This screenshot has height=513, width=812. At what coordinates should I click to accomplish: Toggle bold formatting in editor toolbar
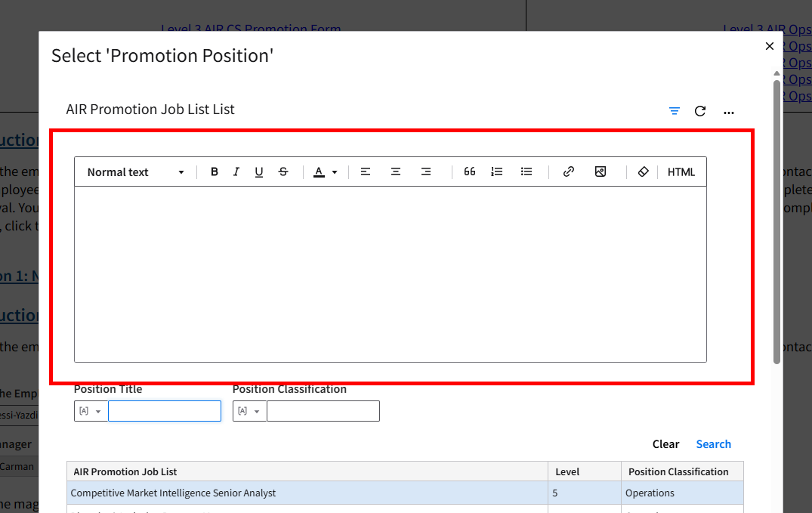point(214,172)
